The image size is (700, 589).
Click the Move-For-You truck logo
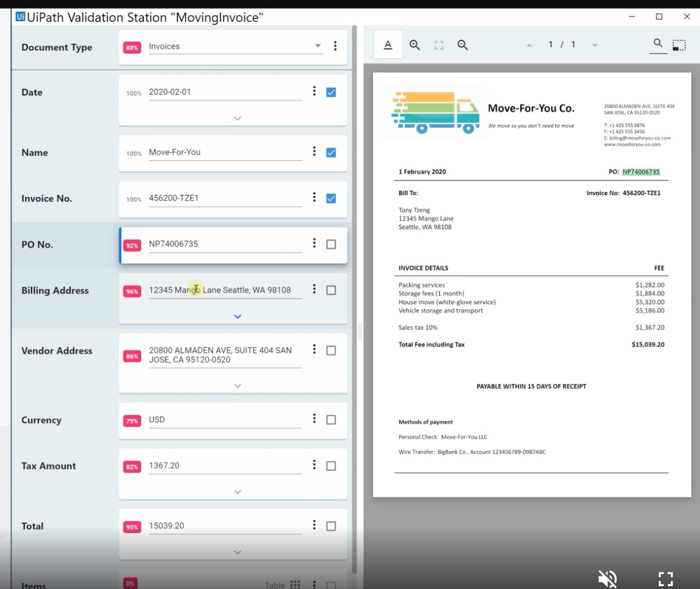(435, 112)
